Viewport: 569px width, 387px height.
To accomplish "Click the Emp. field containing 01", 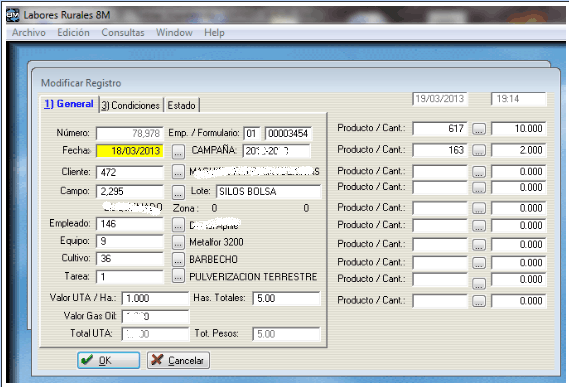I will point(252,134).
